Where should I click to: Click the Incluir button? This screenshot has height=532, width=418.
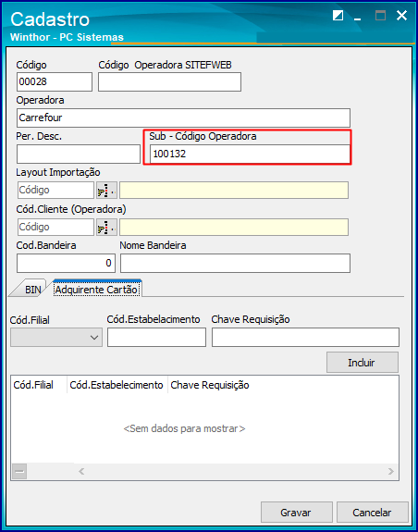click(x=363, y=363)
